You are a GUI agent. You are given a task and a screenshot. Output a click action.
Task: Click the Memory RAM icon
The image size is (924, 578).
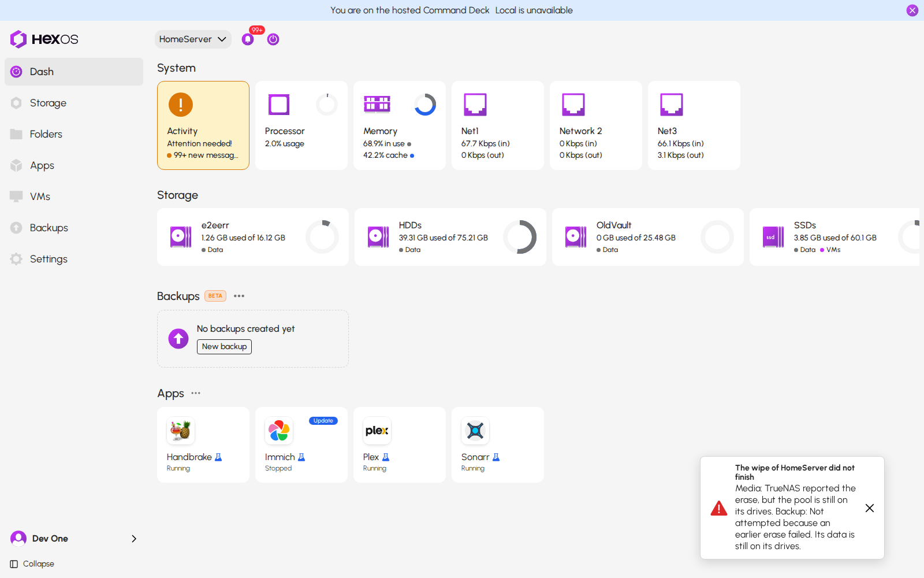(x=377, y=104)
